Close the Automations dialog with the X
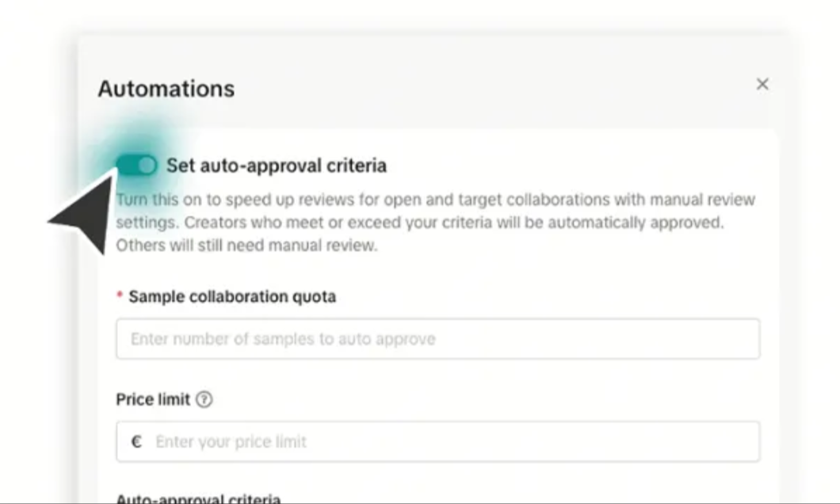 (762, 84)
